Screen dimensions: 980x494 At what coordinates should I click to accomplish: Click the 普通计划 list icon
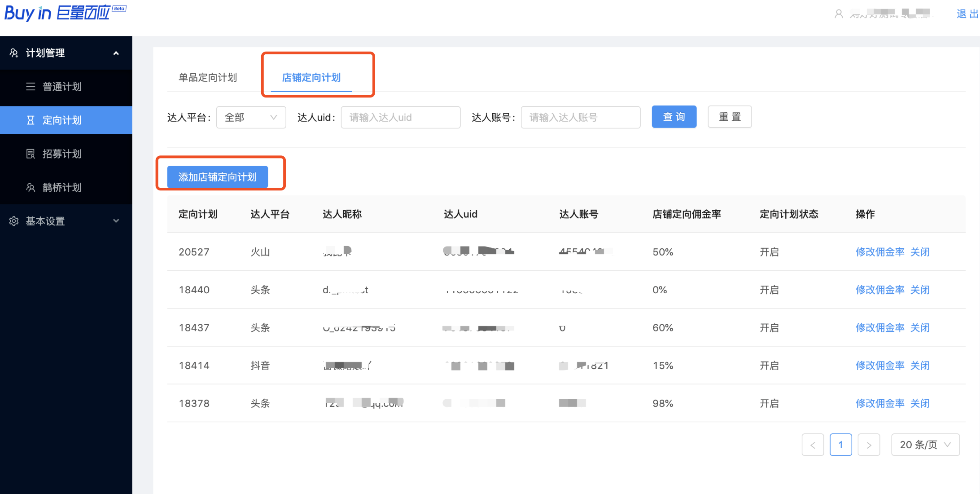(31, 87)
